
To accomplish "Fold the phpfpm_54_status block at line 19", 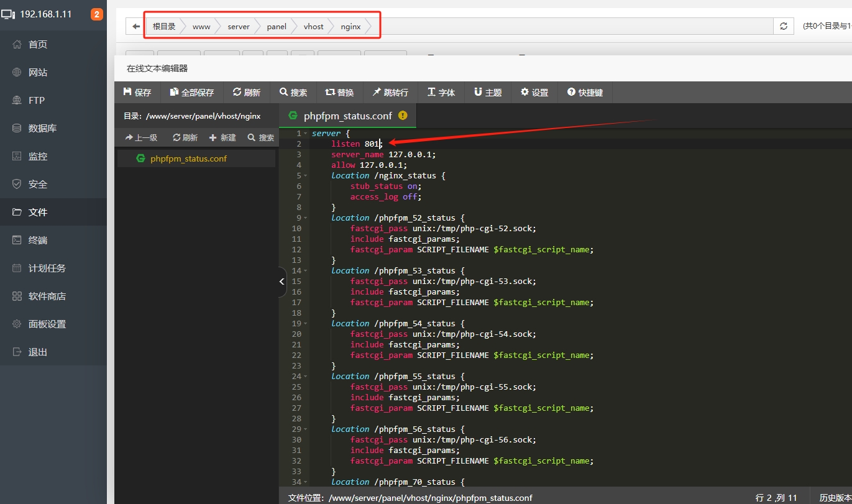I will (306, 324).
